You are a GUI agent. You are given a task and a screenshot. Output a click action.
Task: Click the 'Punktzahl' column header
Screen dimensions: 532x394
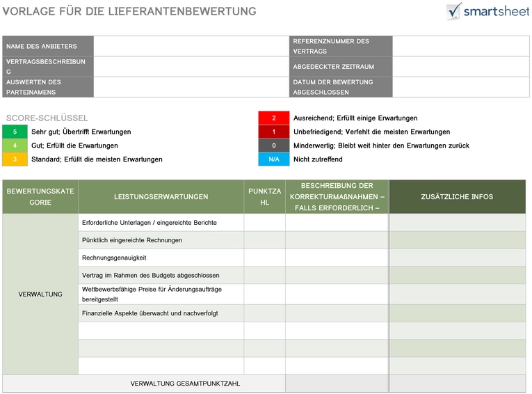click(265, 197)
